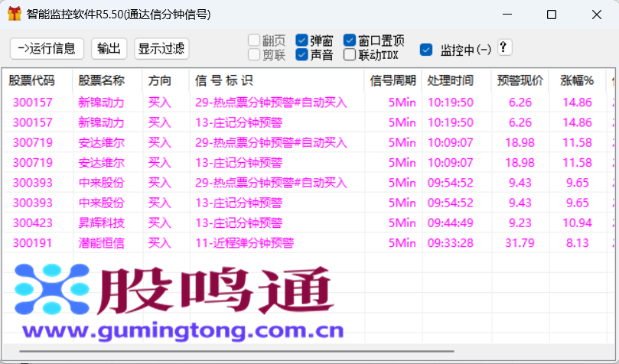Click the horizontal scrollbar thumb
The width and height of the screenshot is (619, 364).
pyautogui.click(x=236, y=350)
